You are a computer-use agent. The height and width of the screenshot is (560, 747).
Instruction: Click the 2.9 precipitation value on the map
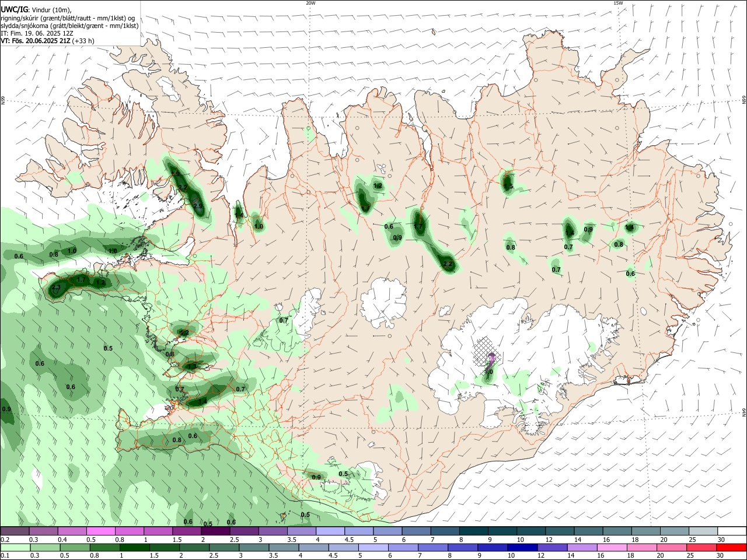click(x=198, y=206)
